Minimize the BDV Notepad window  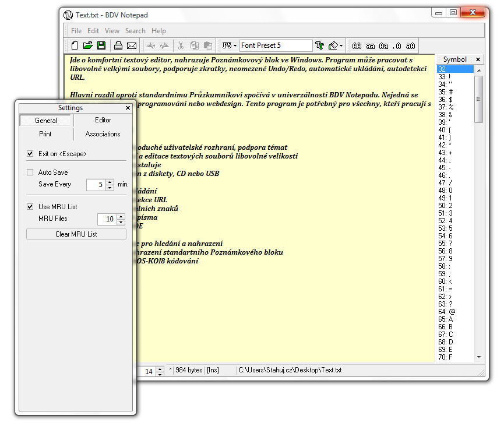(439, 12)
